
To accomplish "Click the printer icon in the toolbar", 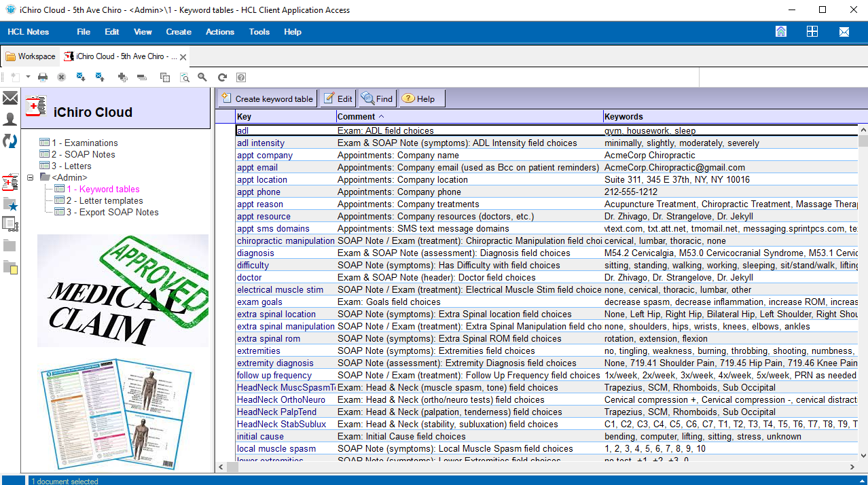I will point(43,77).
